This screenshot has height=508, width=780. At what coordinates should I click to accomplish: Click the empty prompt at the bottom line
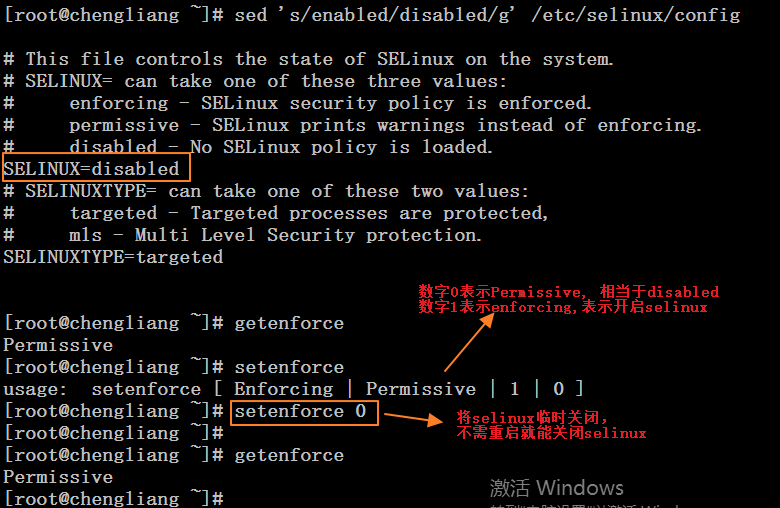tap(113, 499)
